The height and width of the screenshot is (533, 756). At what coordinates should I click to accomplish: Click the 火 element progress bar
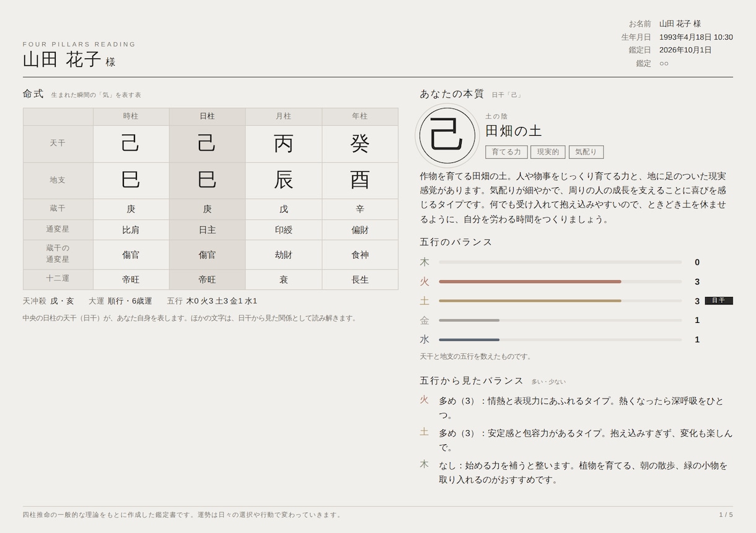click(x=560, y=281)
